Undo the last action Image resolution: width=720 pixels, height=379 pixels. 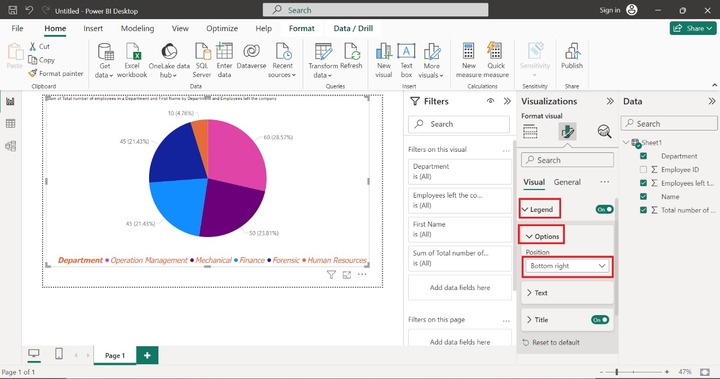(x=29, y=10)
